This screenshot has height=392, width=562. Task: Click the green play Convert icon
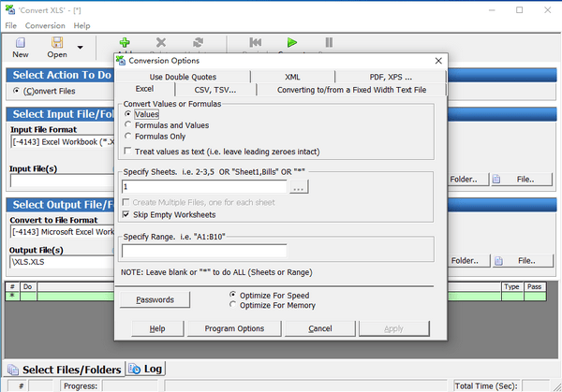(x=292, y=43)
